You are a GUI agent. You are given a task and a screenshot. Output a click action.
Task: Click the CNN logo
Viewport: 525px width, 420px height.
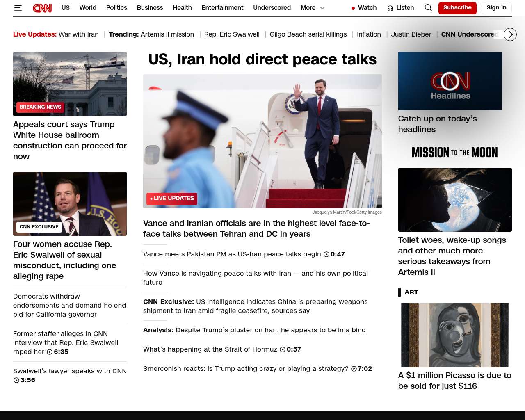point(42,8)
